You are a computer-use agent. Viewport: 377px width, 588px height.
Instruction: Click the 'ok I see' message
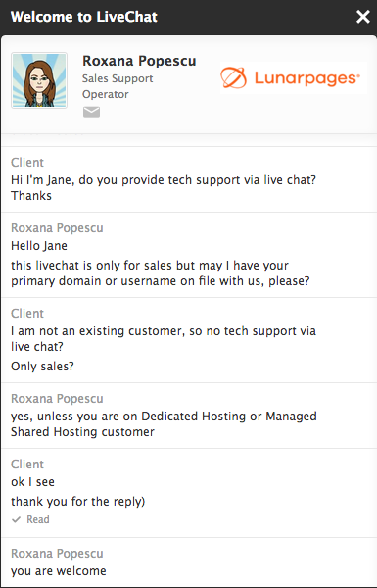point(32,482)
